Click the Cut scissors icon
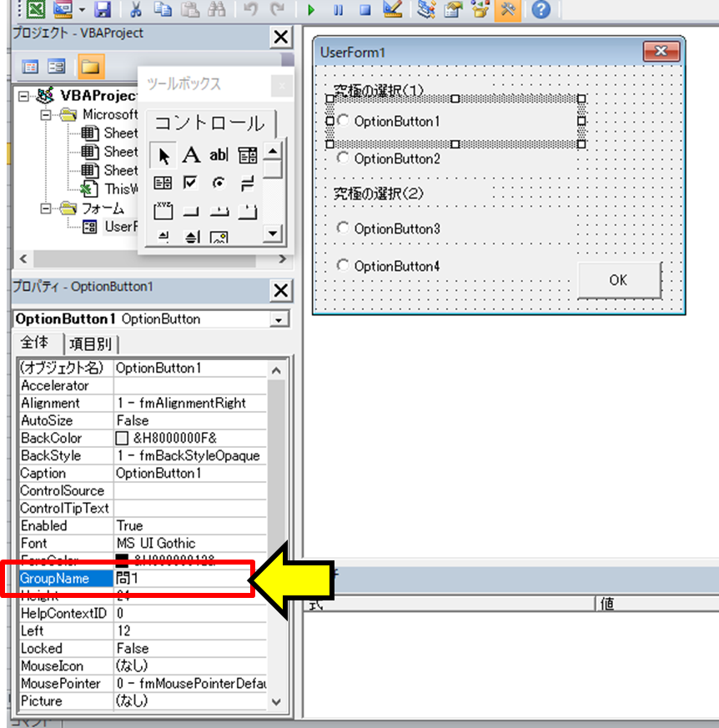 tap(136, 9)
